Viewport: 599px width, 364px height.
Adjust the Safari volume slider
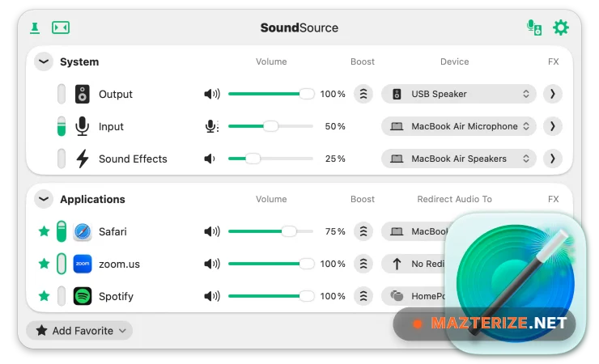pyautogui.click(x=271, y=231)
